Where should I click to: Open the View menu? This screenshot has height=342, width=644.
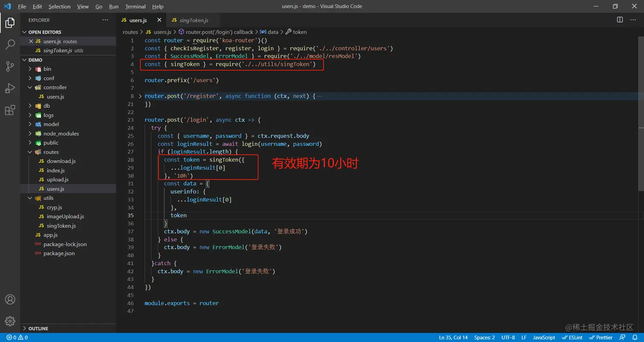tap(83, 6)
